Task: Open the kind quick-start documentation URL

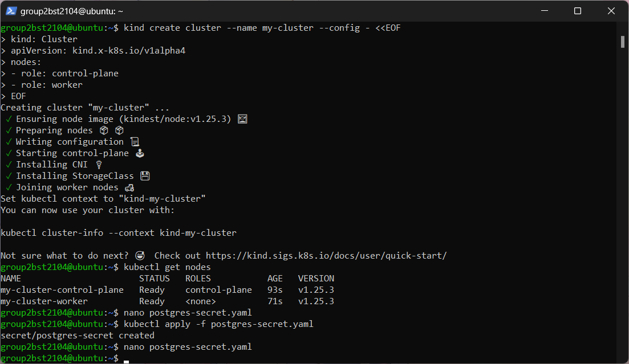Action: point(326,256)
